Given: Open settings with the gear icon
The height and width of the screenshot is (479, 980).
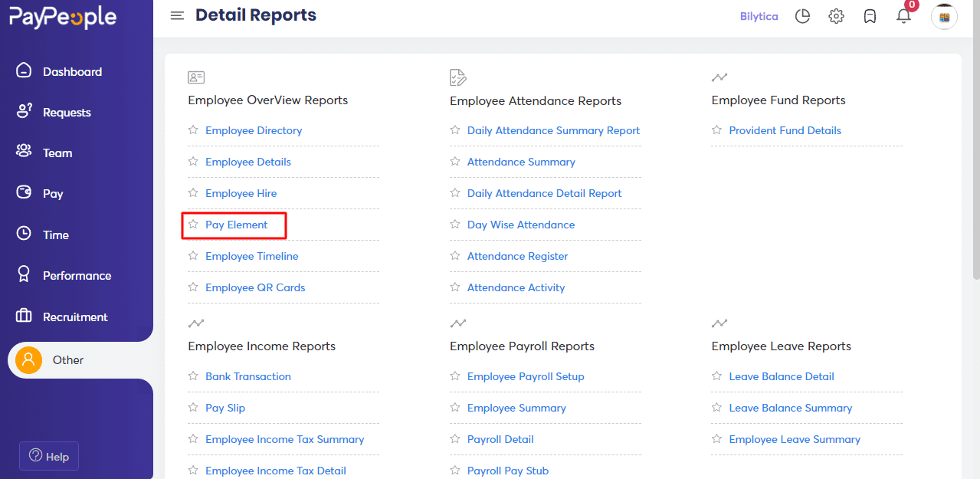Looking at the screenshot, I should [836, 15].
